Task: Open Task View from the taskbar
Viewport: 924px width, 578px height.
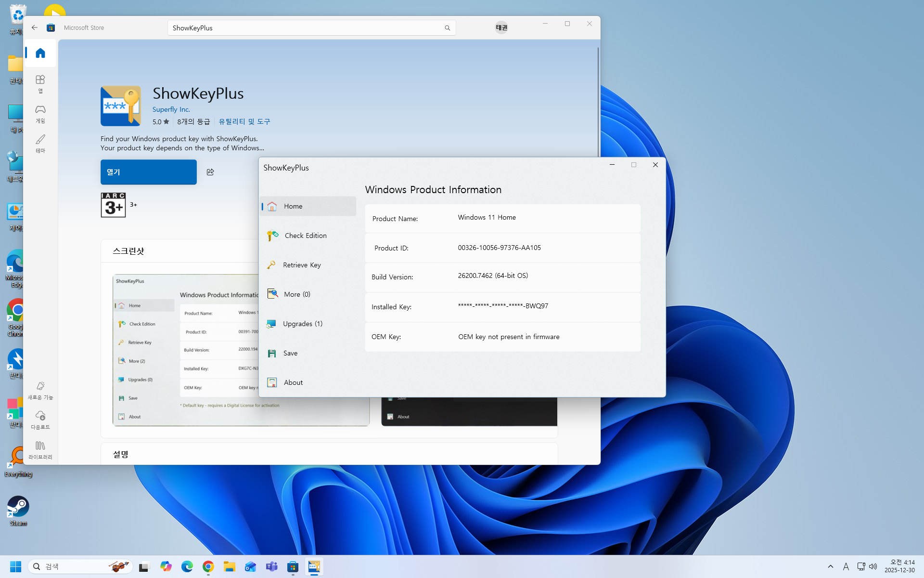Action: point(144,567)
